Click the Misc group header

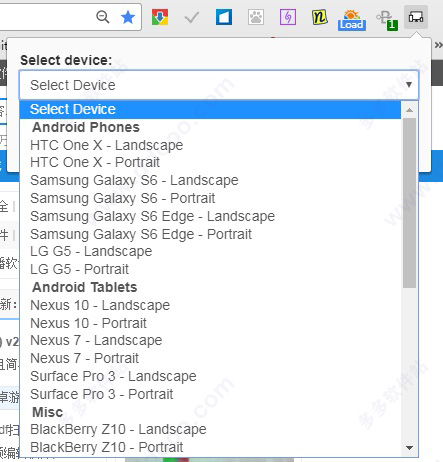(x=48, y=412)
